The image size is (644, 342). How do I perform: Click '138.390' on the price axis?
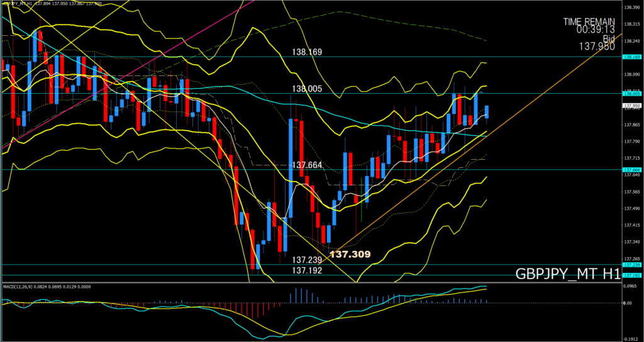(631, 8)
